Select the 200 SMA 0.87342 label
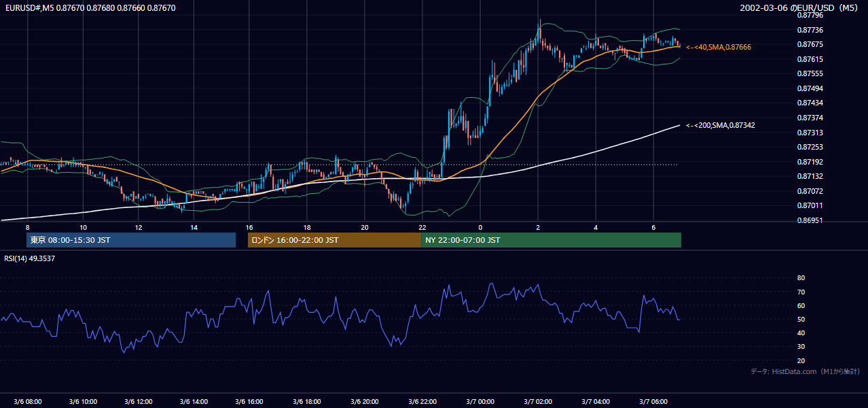This screenshot has width=868, height=408. pyautogui.click(x=721, y=125)
